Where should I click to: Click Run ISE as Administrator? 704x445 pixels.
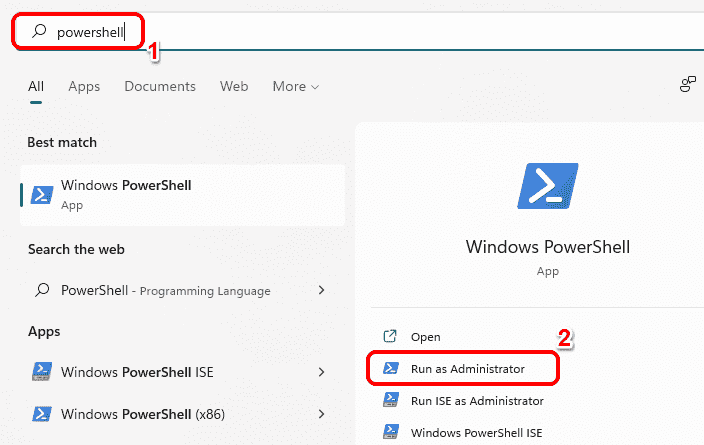[477, 401]
